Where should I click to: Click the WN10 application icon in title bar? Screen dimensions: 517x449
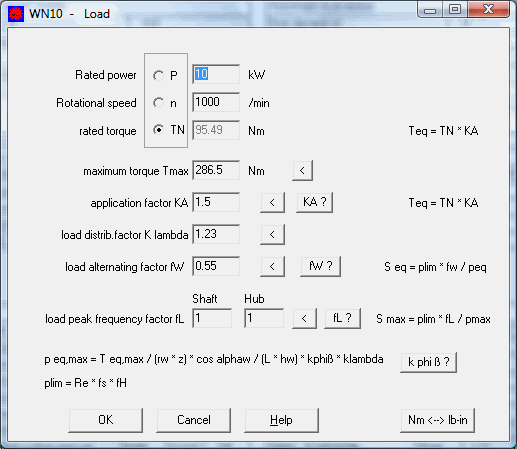tap(16, 14)
